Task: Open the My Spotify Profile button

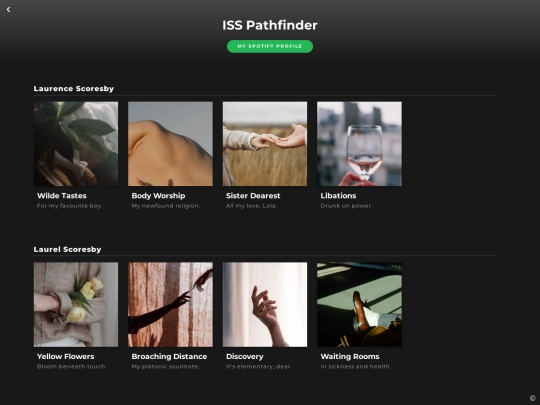Action: click(x=270, y=46)
